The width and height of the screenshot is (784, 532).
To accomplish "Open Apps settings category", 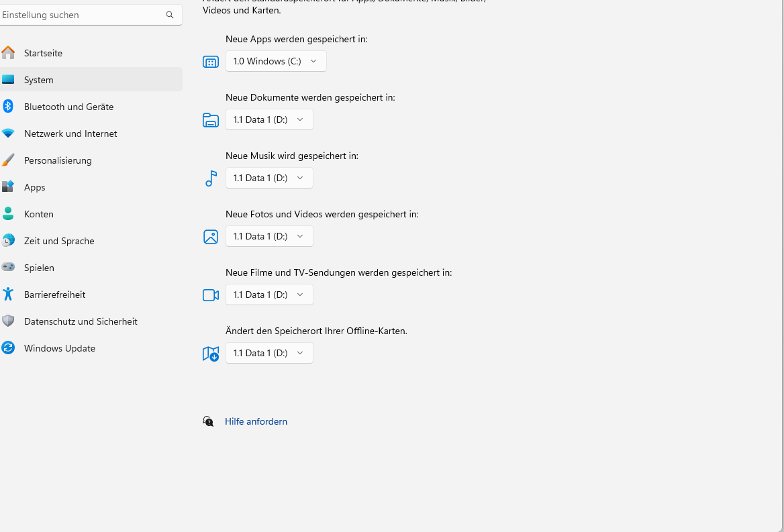I will (91, 187).
